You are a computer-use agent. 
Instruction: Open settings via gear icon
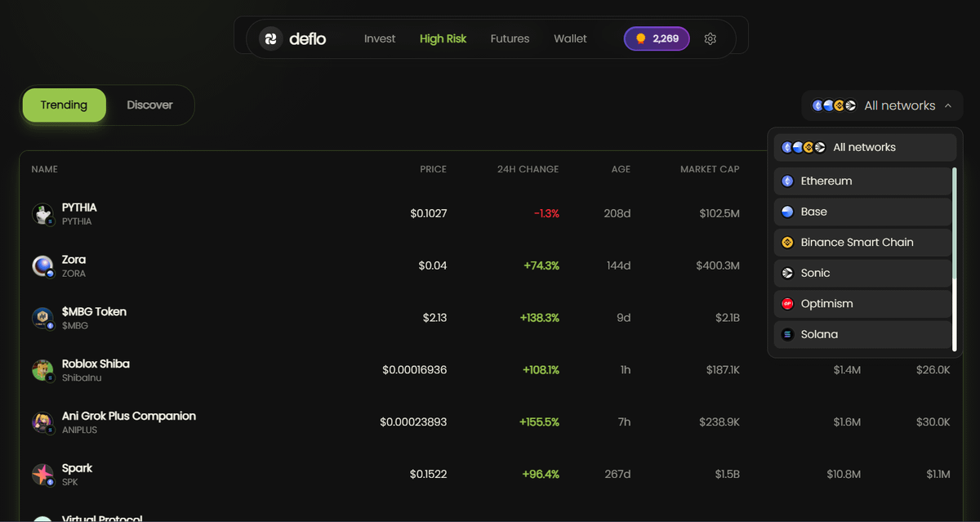710,38
